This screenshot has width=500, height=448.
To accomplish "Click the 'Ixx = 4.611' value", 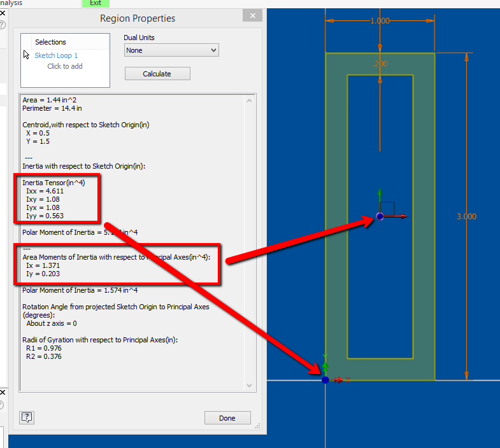I will tap(45, 191).
